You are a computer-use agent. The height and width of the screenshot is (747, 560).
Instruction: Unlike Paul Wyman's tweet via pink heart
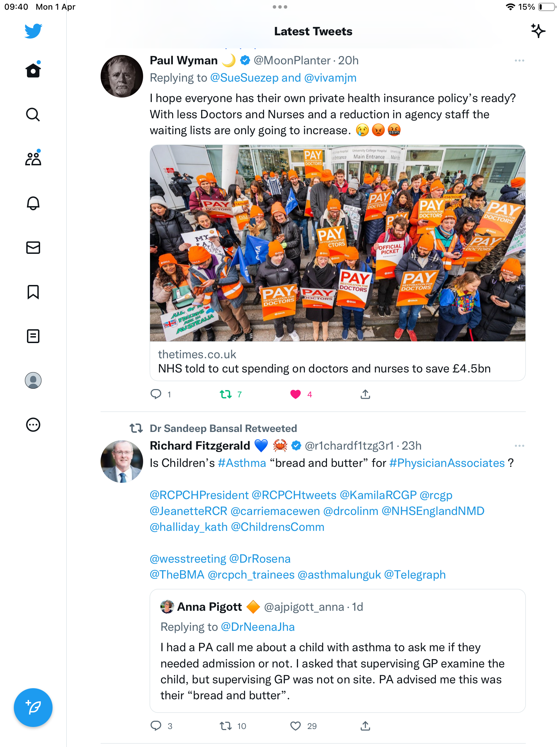coord(296,394)
